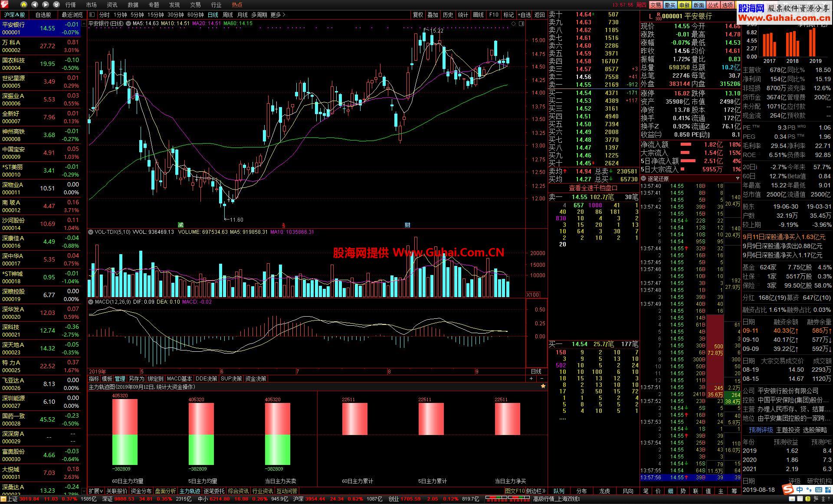The height and width of the screenshot is (504, 833).
Task: Click the Sogou S input method icon
Action: (787, 489)
